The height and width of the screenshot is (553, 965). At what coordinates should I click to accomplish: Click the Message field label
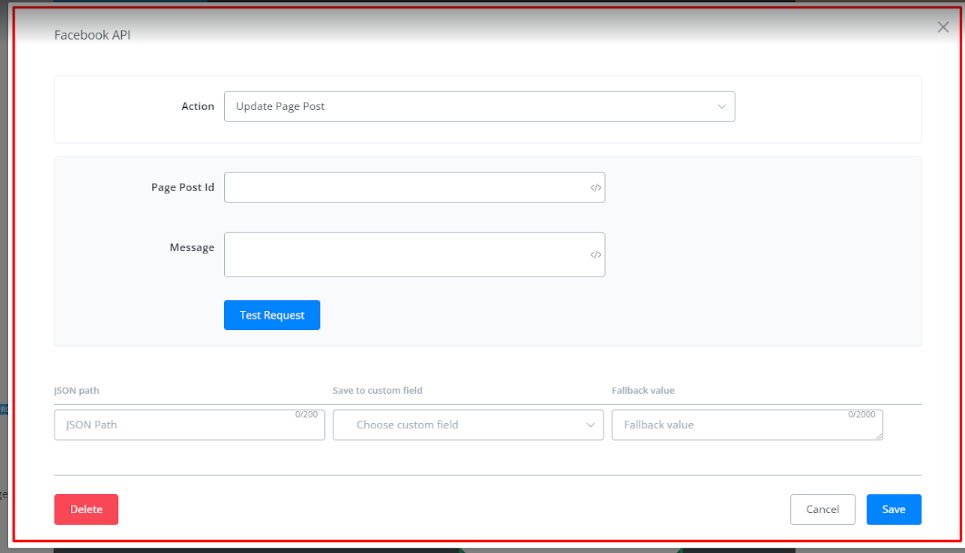pos(191,247)
